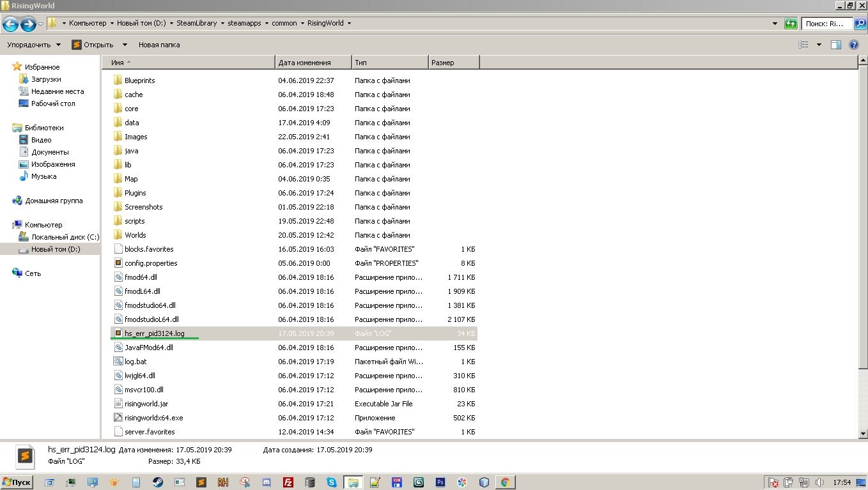The width and height of the screenshot is (868, 490).
Task: Click the search magnifier icon
Action: tap(860, 23)
